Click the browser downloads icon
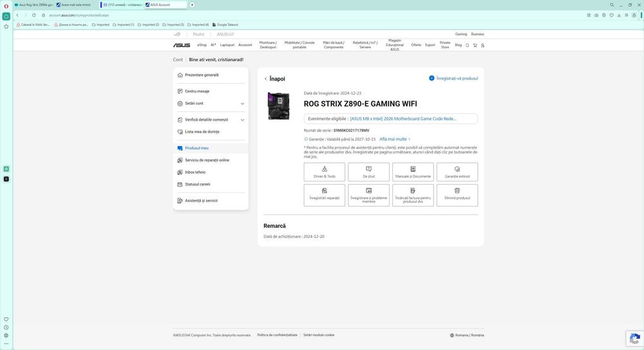Viewport: 644px width, 350px height. pos(619,15)
